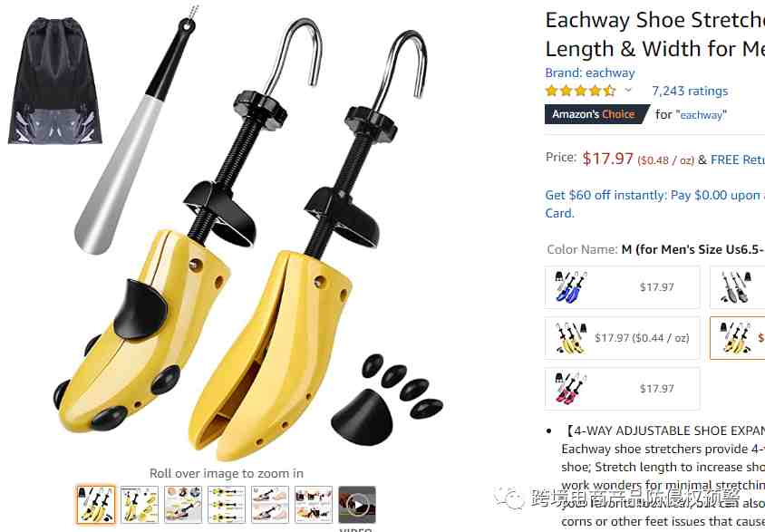Expand the star rating dropdown arrow
Viewport: 765px width, 532px height.
628,91
